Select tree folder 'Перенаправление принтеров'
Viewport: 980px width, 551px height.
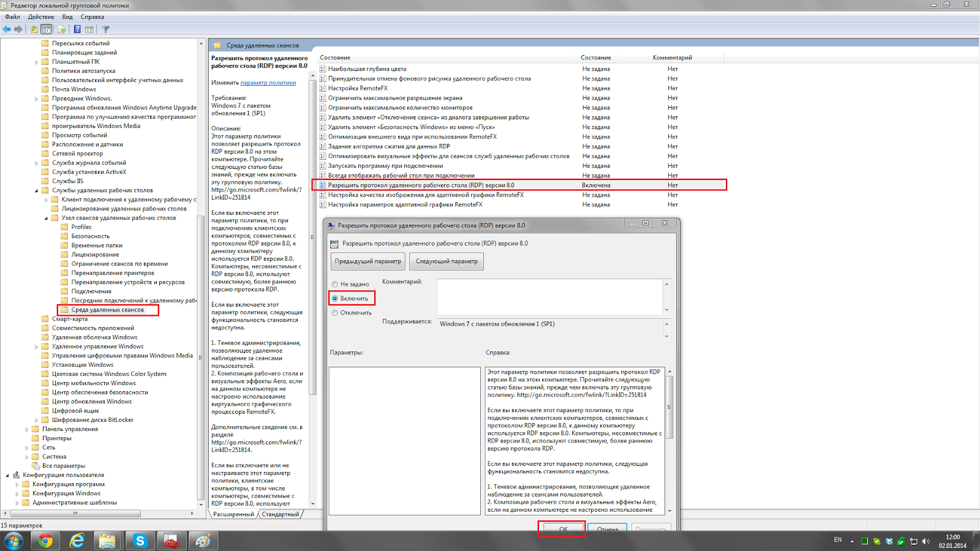pos(113,273)
